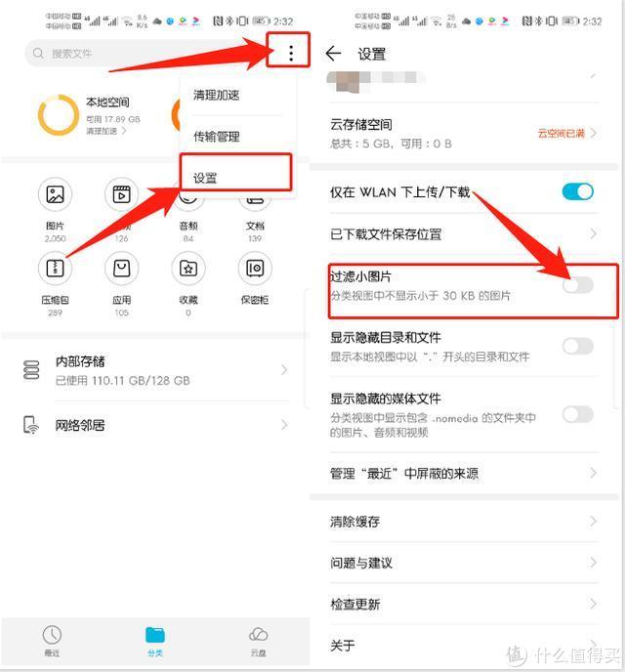Turn on 显示隐藏目录和文件 switch

click(x=578, y=346)
